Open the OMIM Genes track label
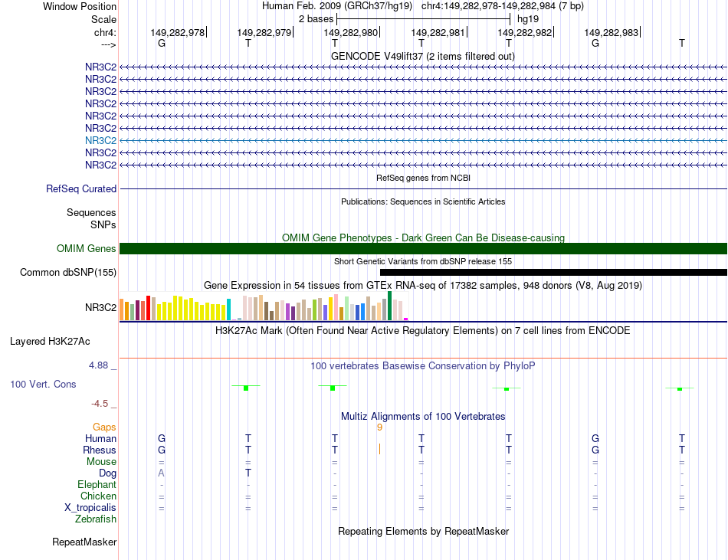 pos(87,249)
